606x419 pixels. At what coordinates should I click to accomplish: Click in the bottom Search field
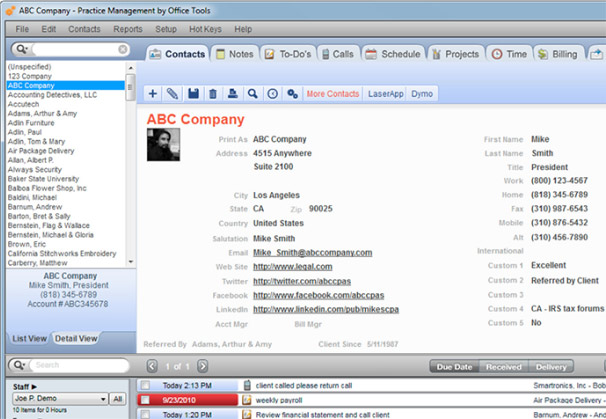click(77, 365)
